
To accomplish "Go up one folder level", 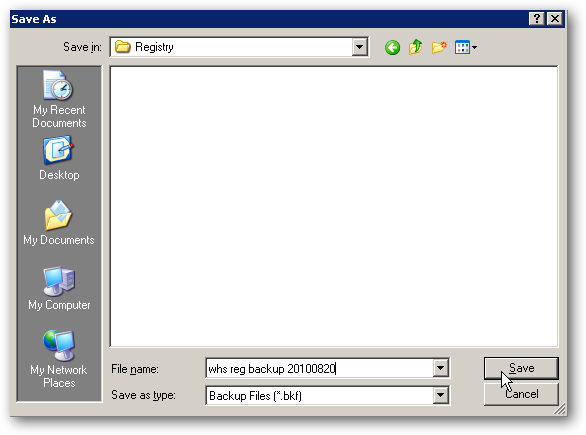I will click(x=415, y=47).
